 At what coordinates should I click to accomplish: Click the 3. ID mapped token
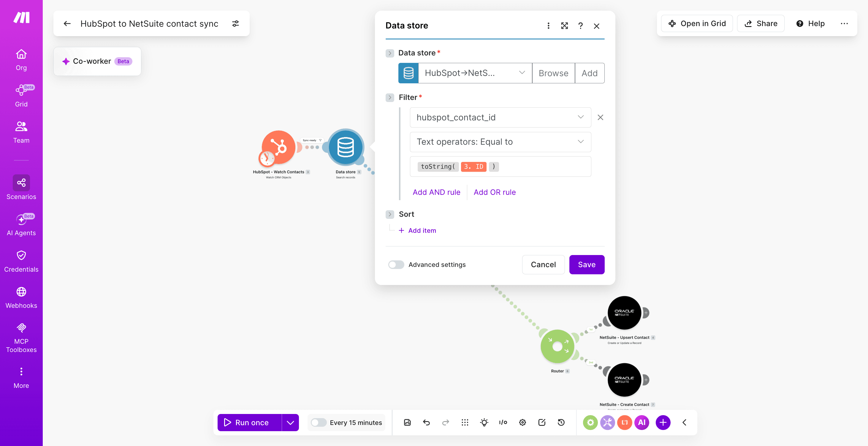[473, 167]
